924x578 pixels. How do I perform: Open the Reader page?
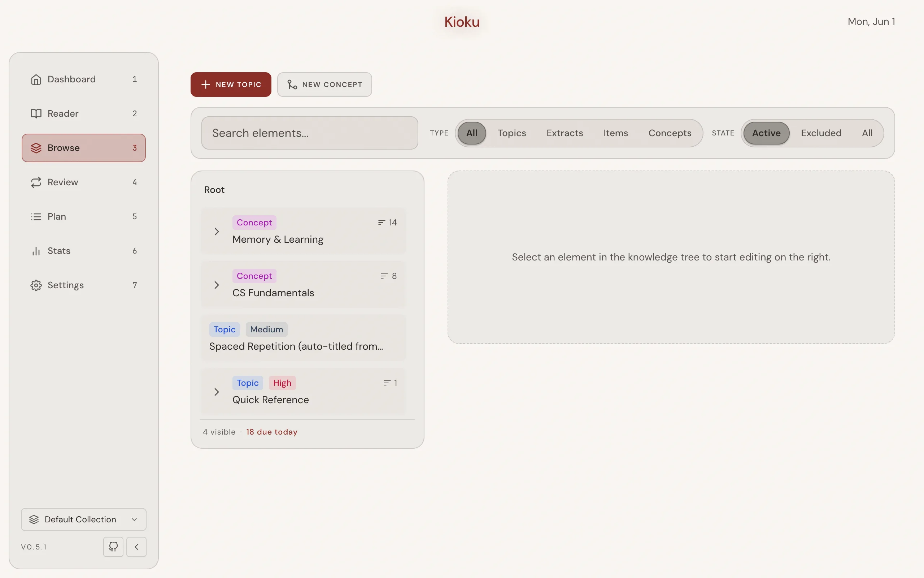point(84,113)
